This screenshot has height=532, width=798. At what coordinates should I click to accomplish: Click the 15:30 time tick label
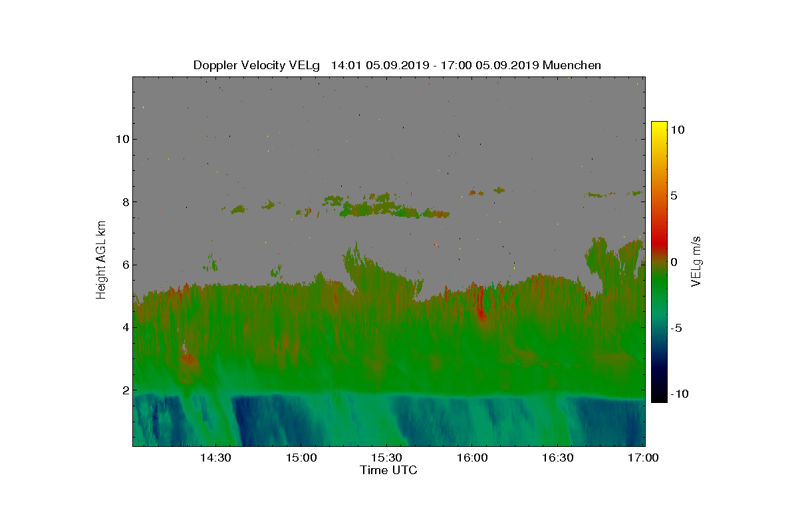point(386,458)
